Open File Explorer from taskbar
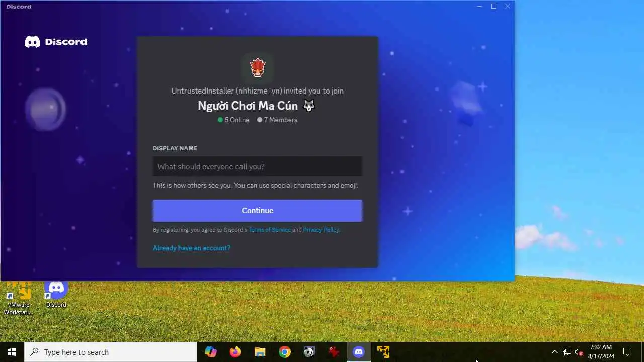Viewport: 644px width, 362px height. tap(260, 352)
